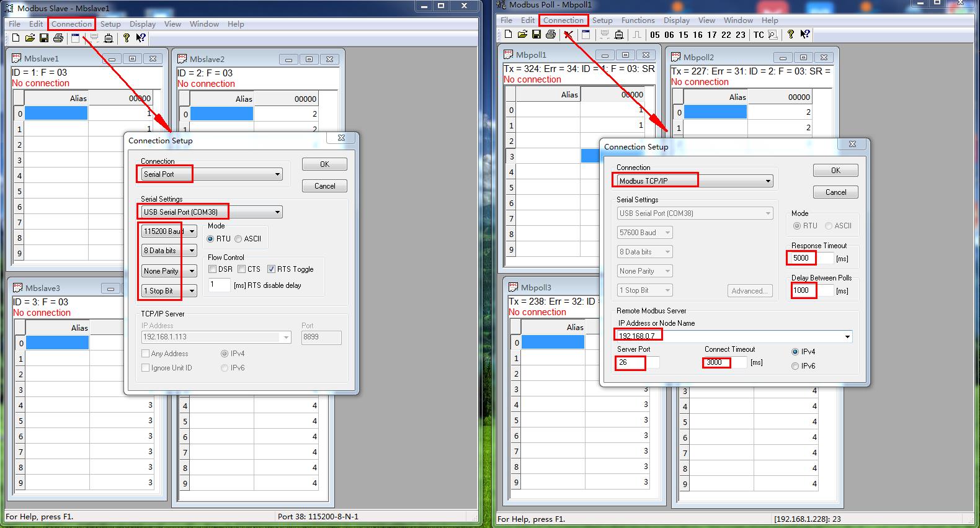
Task: Click TC test center toolbar button
Action: 759,35
